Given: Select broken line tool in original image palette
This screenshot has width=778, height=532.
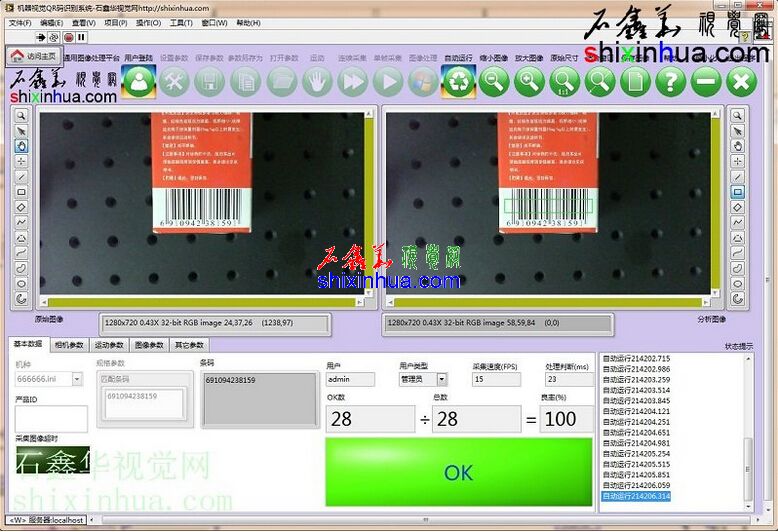Looking at the screenshot, I should [21, 222].
